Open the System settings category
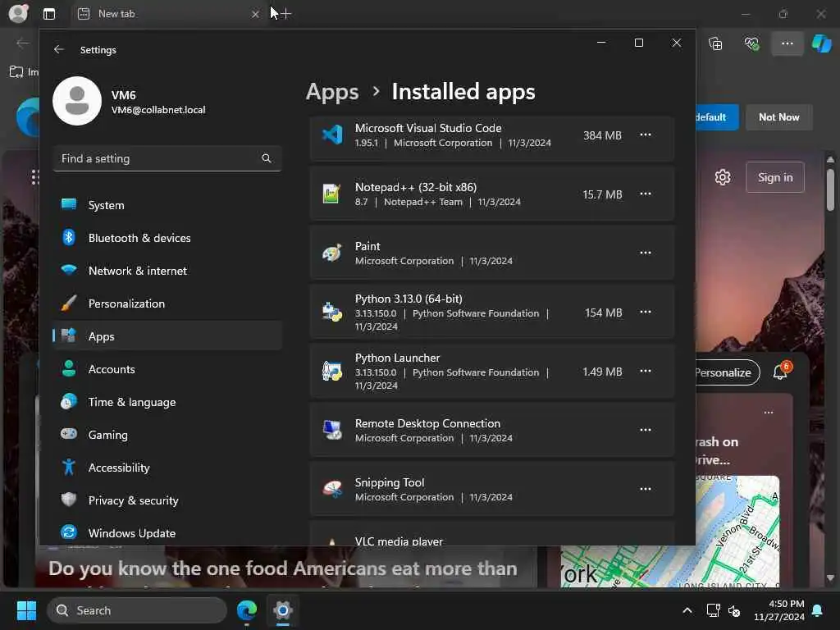Image resolution: width=840 pixels, height=630 pixels. click(x=167, y=205)
